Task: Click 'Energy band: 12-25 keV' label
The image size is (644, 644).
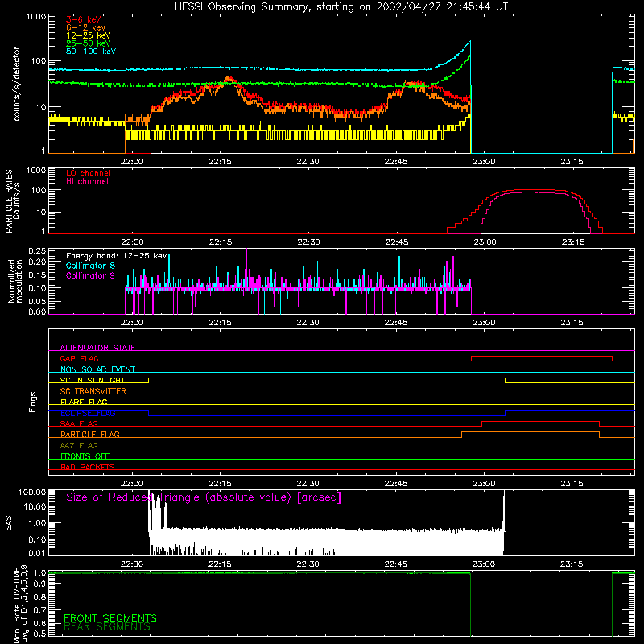Action: coord(117,256)
